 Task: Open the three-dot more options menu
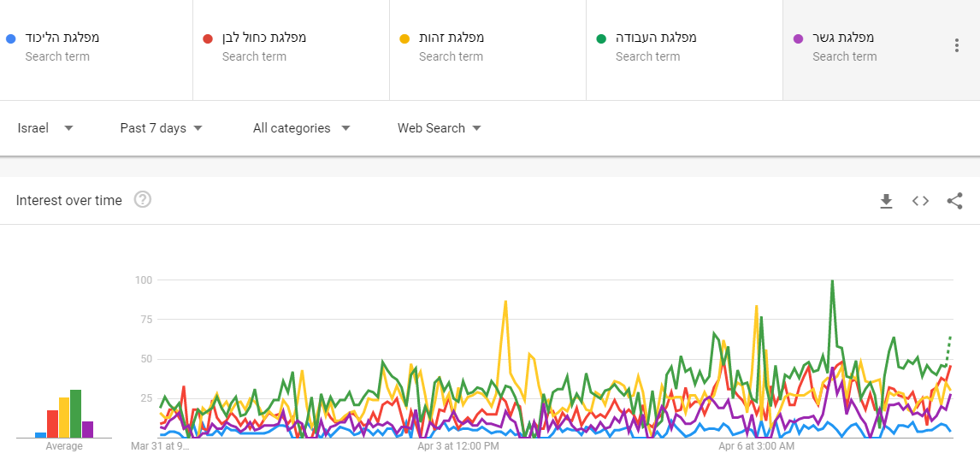(x=956, y=46)
